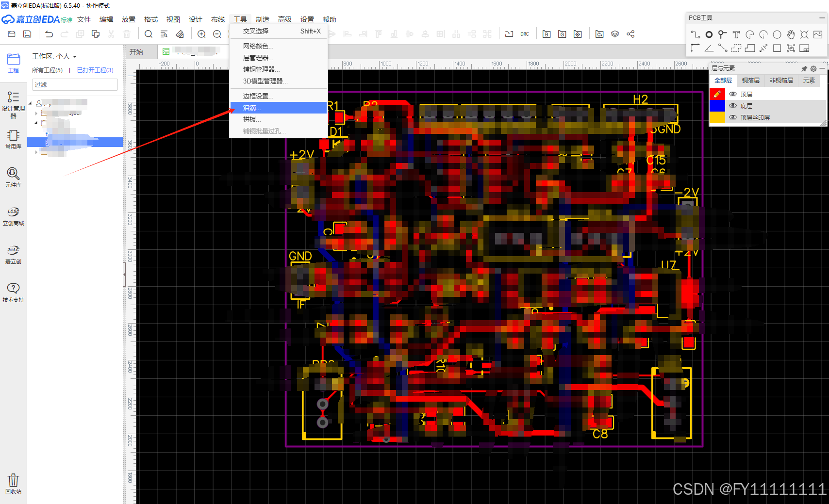Open the 元件库 component library sidebar

[x=13, y=177]
